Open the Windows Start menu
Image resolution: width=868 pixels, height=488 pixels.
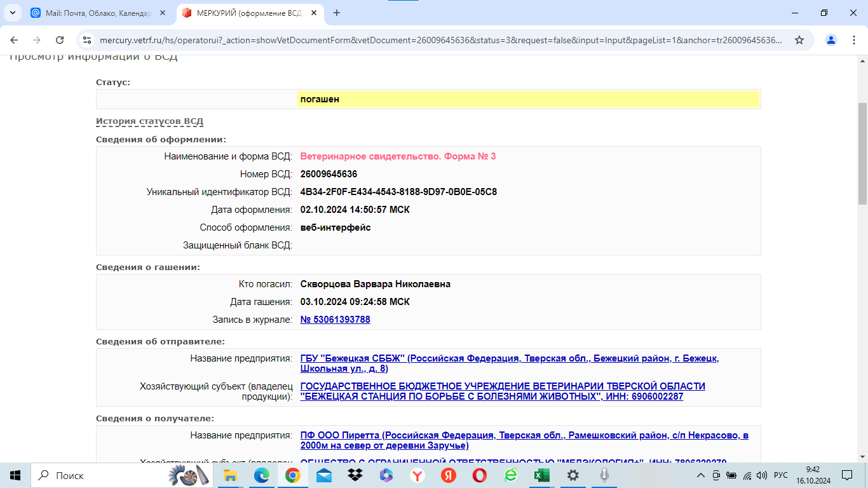pos(15,475)
